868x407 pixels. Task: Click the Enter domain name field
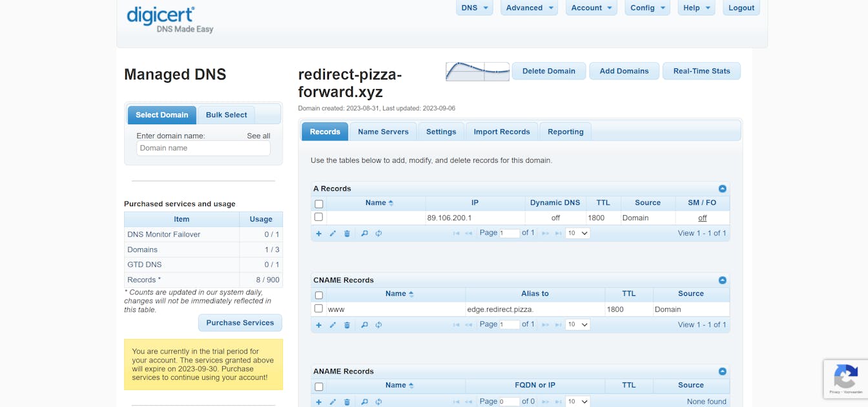(203, 148)
